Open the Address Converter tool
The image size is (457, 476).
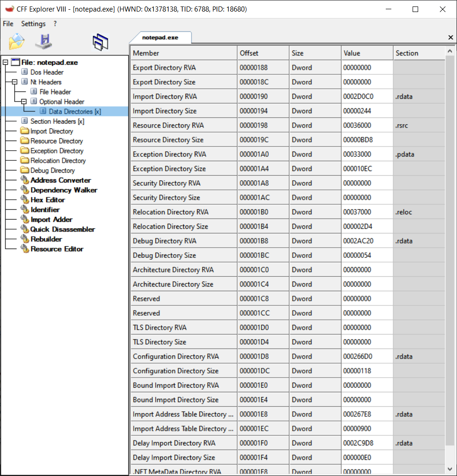pos(59,180)
